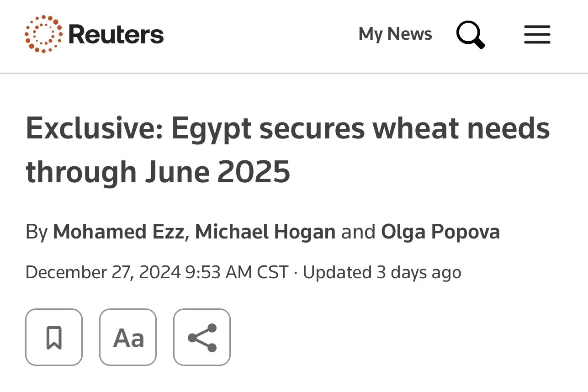Click the "Updated 3 days ago" label
588x392 pixels.
point(382,272)
